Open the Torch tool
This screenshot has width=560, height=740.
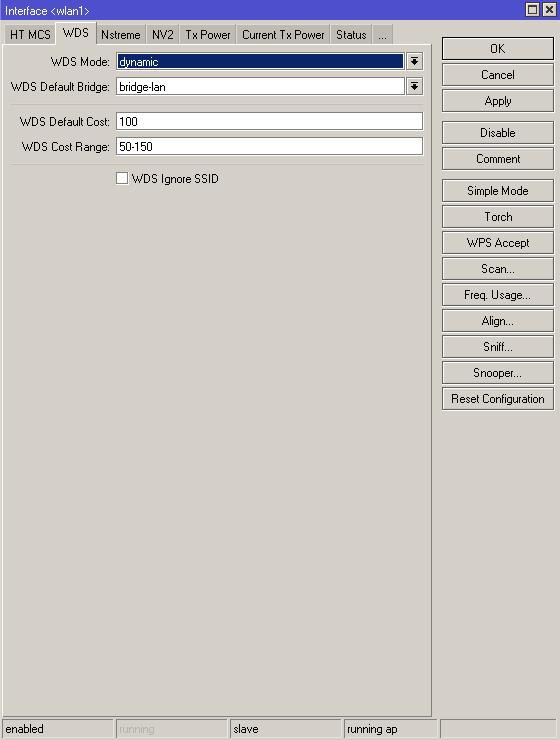[x=498, y=217]
